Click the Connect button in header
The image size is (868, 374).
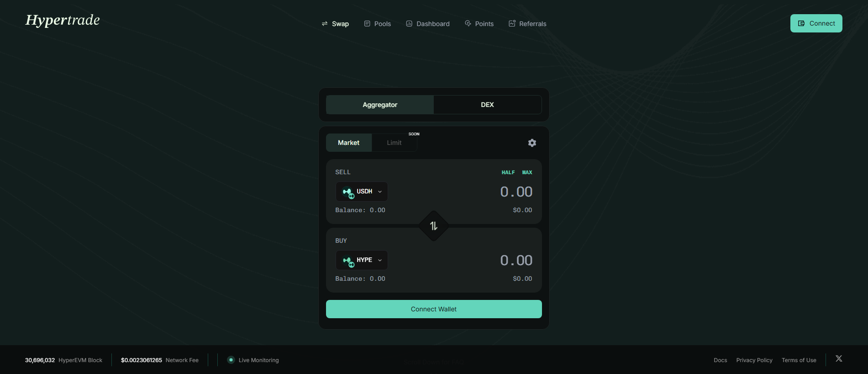point(816,23)
